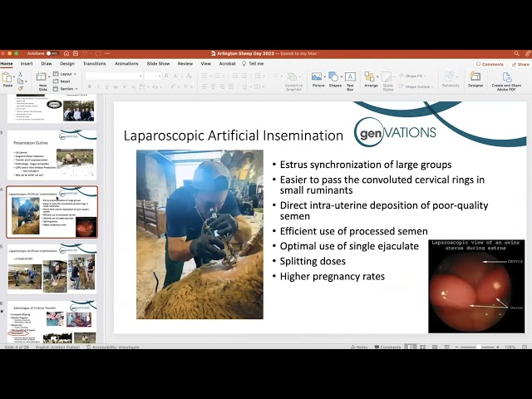Toggle Subscript formatting
This screenshot has width=532, height=399.
click(x=133, y=86)
